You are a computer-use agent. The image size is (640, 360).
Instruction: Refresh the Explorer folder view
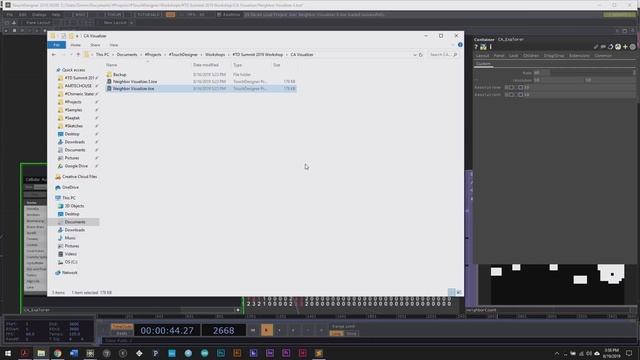tap(421, 55)
